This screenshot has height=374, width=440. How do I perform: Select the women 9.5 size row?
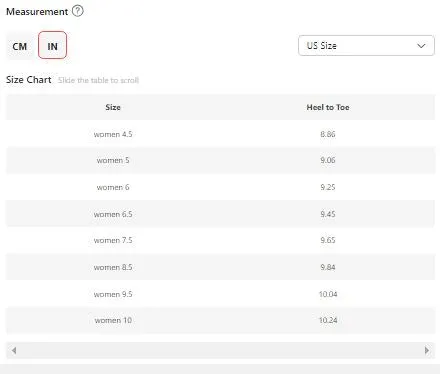pos(220,294)
